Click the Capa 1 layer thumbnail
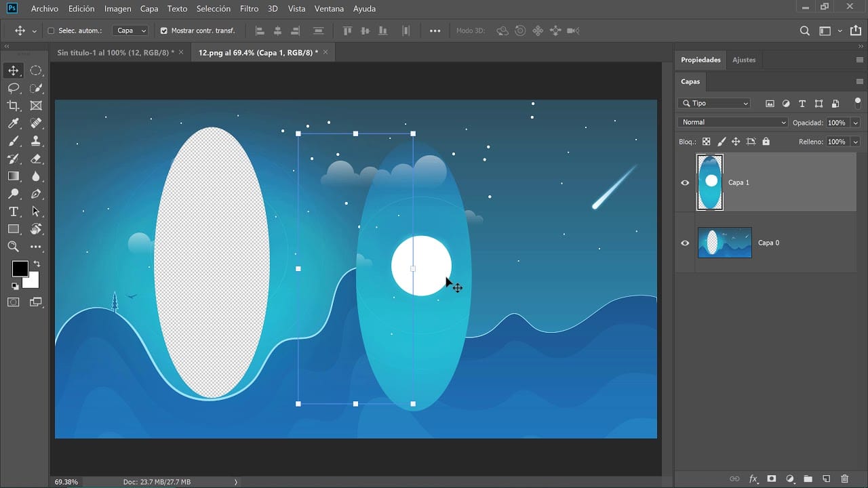 coord(710,182)
